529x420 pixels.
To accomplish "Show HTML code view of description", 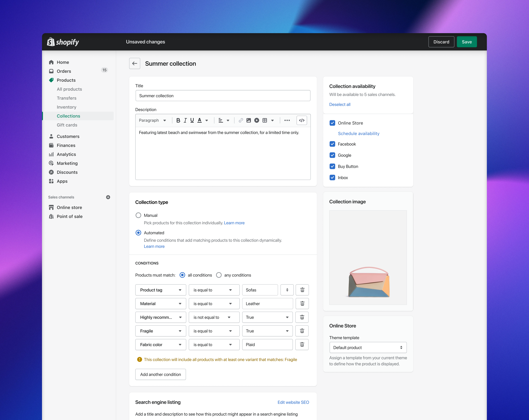I will point(301,120).
